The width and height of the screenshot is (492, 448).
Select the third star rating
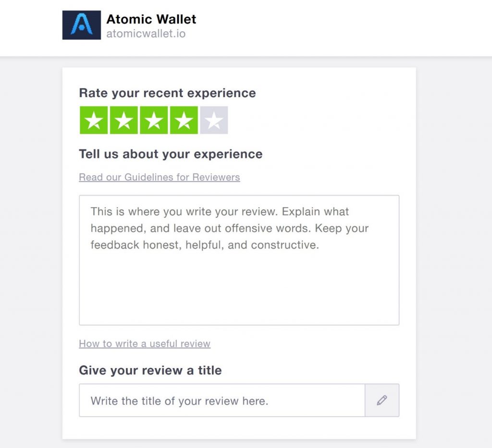coord(154,120)
